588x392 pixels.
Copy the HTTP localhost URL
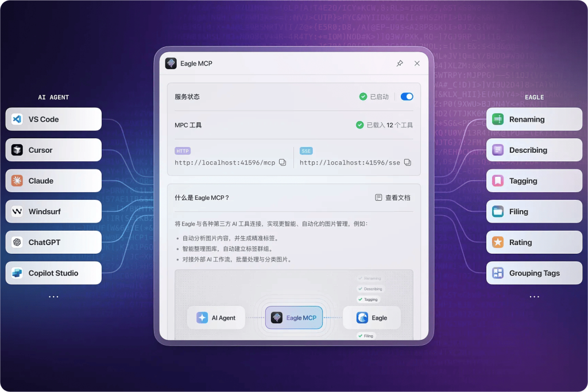pyautogui.click(x=283, y=162)
